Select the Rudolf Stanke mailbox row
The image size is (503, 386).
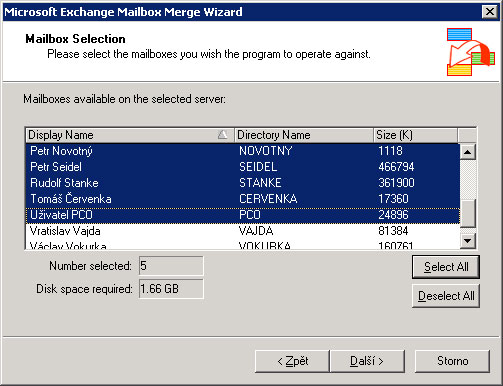pos(243,183)
